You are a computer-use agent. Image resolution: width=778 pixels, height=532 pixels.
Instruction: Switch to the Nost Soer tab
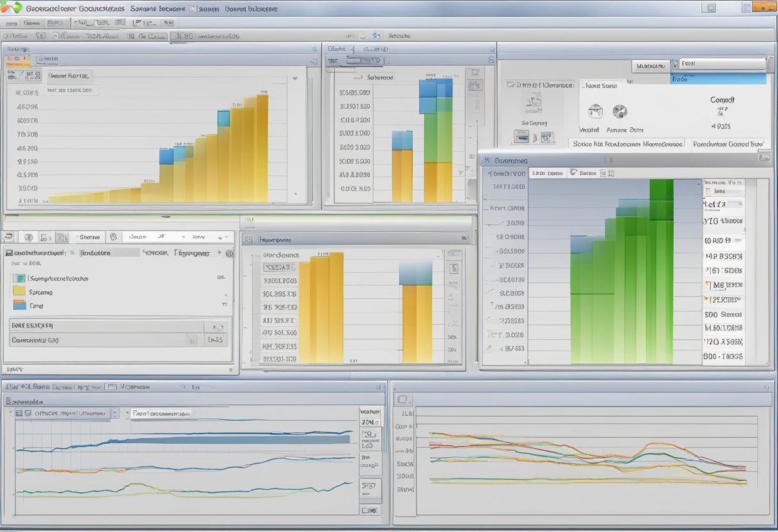[x=601, y=86]
